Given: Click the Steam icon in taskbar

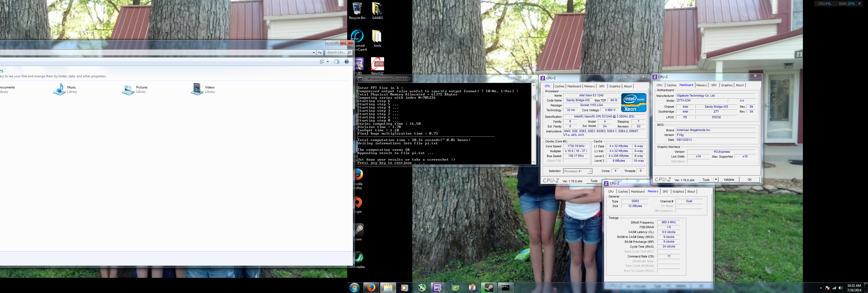Looking at the screenshot, I should point(489,288).
